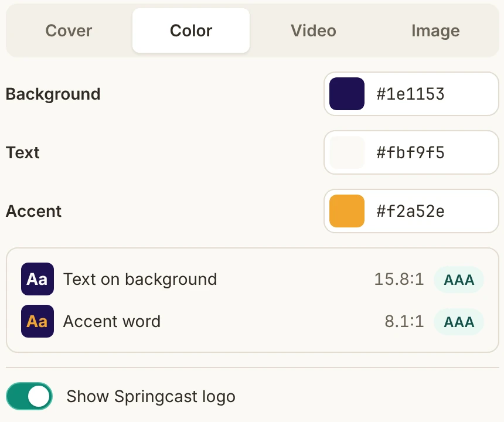Switch to the Cover tab
Image resolution: width=504 pixels, height=422 pixels.
pyautogui.click(x=69, y=30)
